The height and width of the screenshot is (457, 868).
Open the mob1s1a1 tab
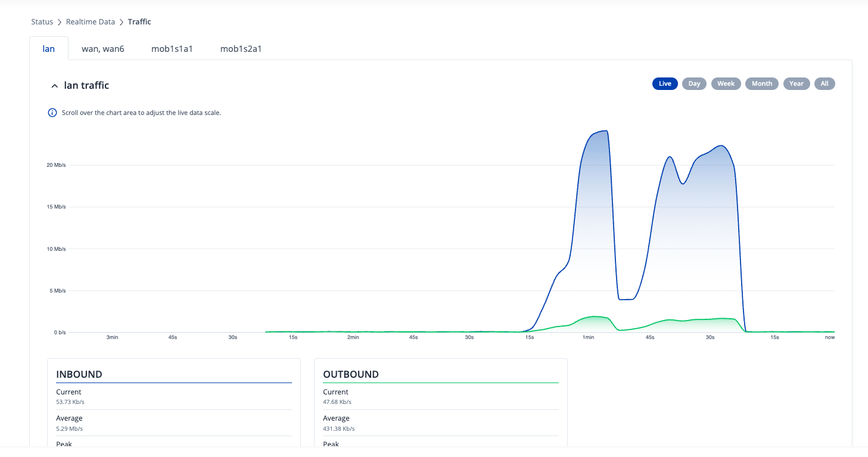(172, 49)
